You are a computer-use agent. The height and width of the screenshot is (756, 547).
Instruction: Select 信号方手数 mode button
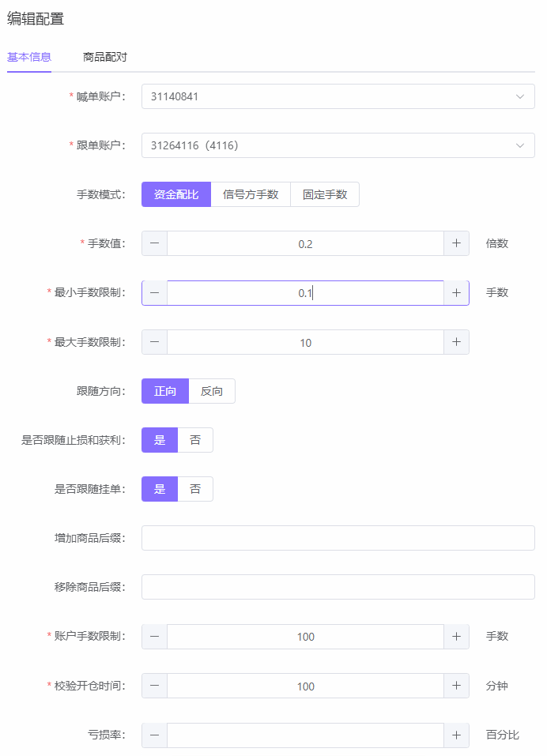tap(251, 194)
